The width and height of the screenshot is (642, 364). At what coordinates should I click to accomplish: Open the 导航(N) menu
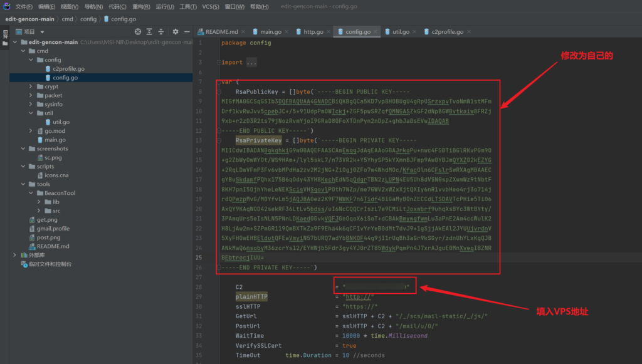click(x=93, y=6)
